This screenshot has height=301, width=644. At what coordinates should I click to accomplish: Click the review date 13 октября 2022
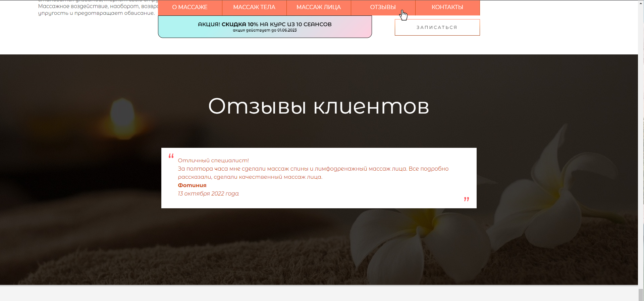208,193
